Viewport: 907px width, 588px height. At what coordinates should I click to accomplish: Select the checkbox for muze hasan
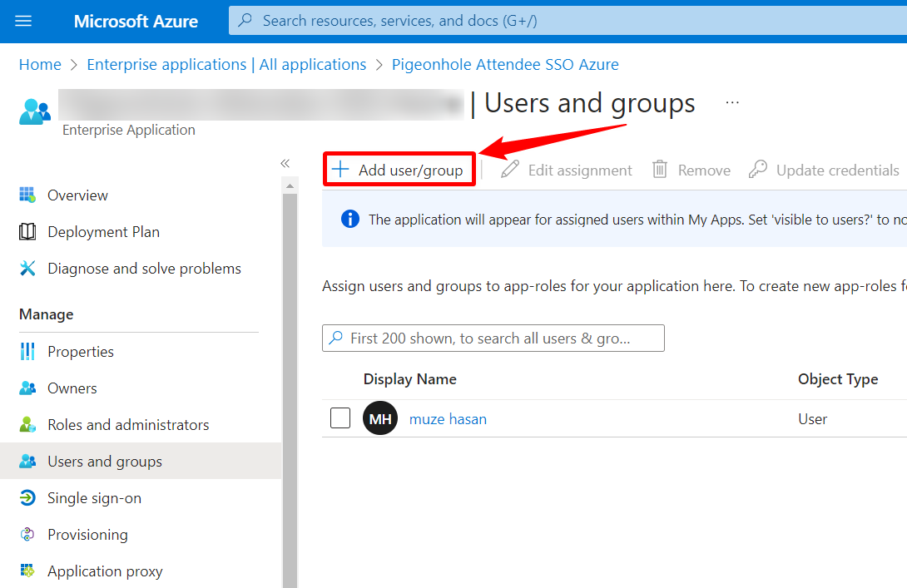[340, 418]
